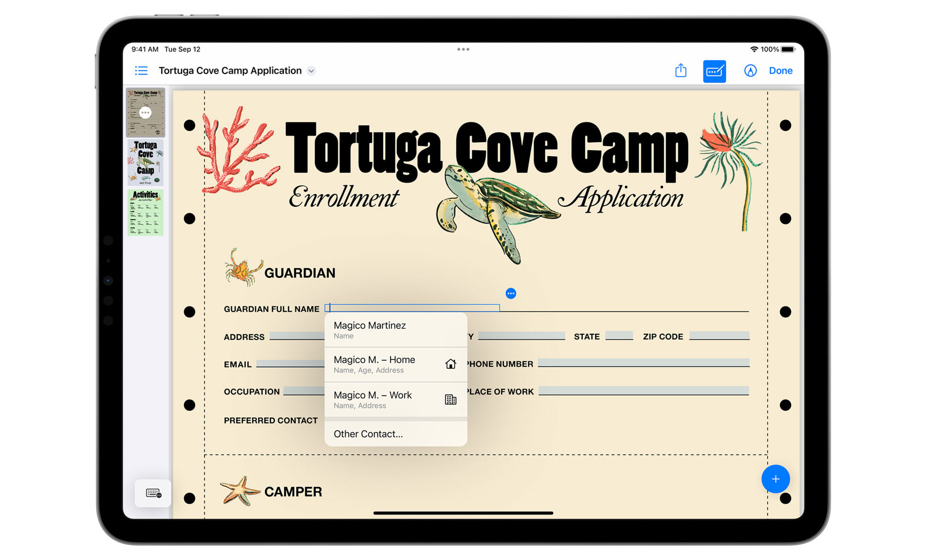Choose Magico Martinez name suggestion
927x560 pixels.
click(396, 330)
